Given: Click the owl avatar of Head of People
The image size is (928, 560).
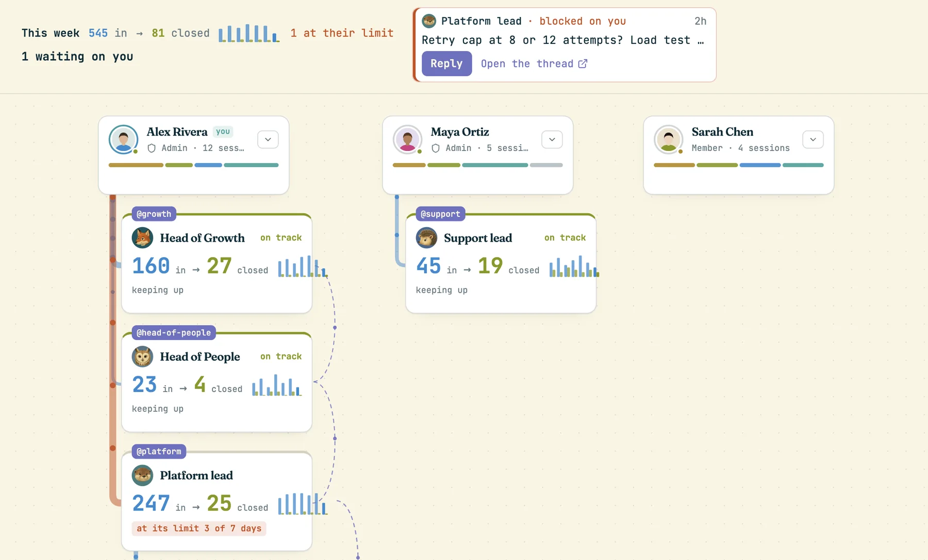Looking at the screenshot, I should [142, 357].
